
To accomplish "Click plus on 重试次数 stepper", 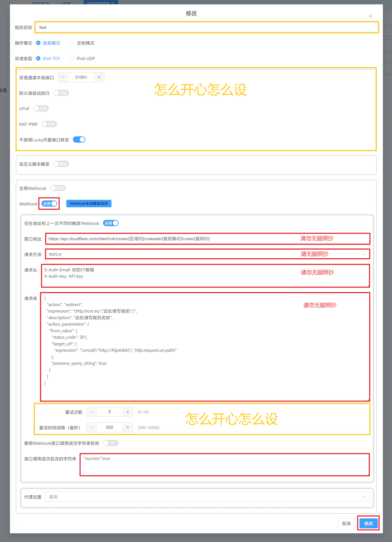I will click(128, 412).
